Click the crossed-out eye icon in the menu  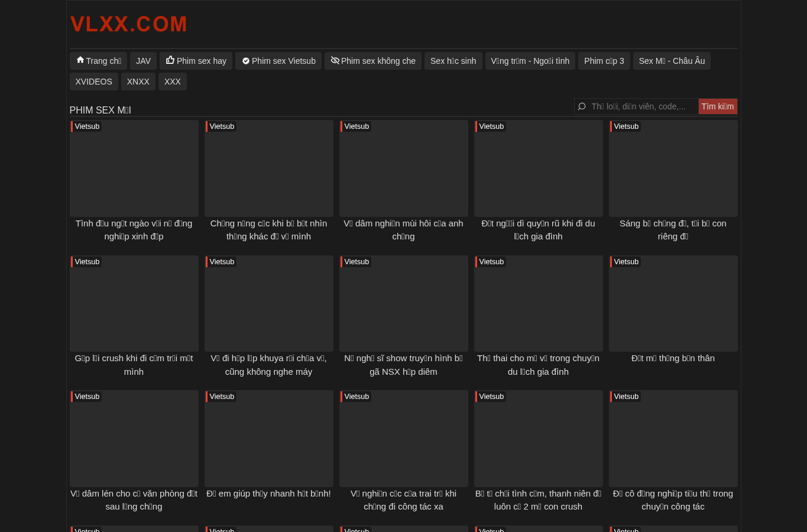click(x=335, y=60)
